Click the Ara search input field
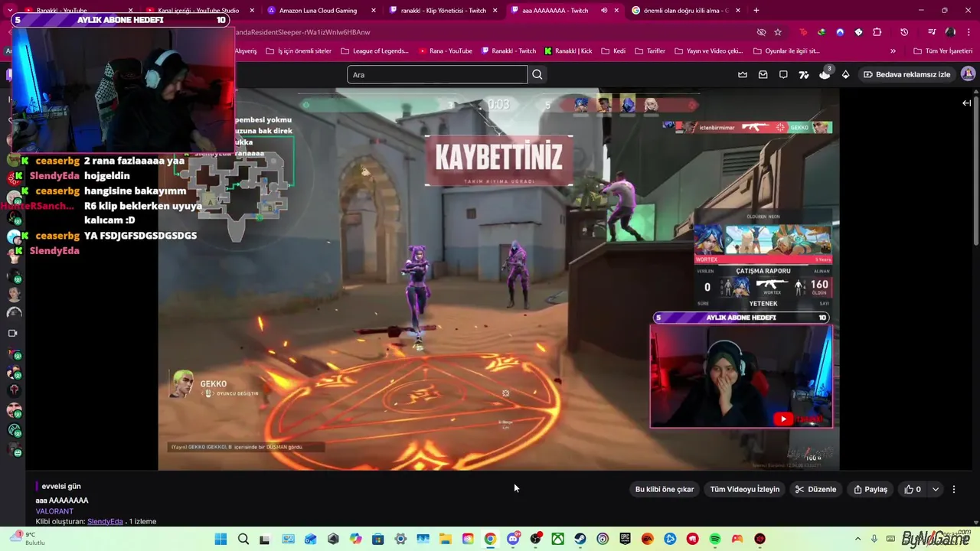This screenshot has width=980, height=551. (x=437, y=74)
